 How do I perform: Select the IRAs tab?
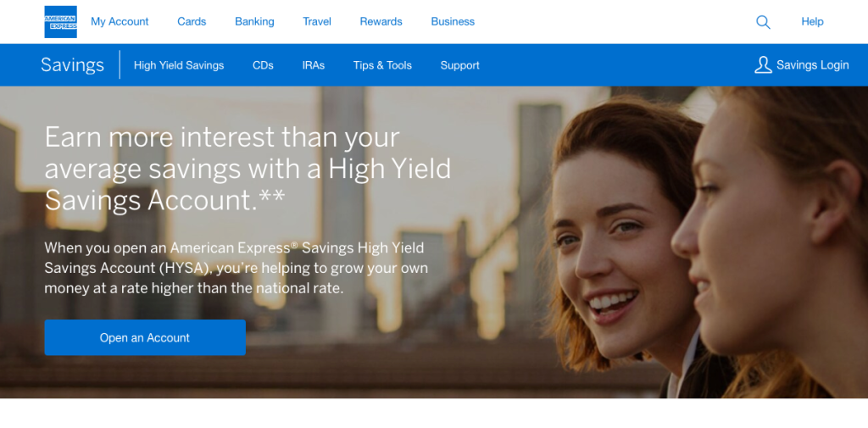[x=314, y=65]
